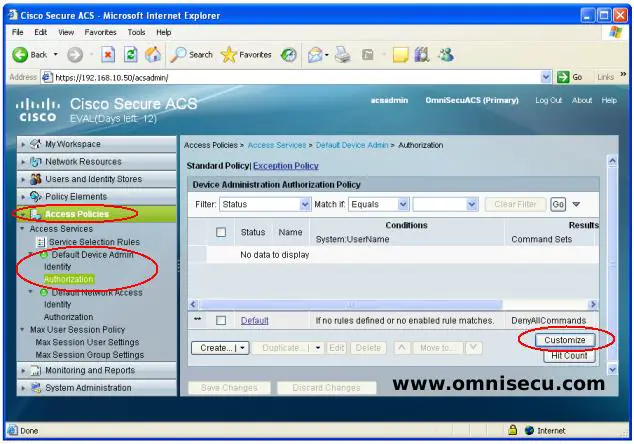
Task: Open the Edit menu
Action: click(40, 32)
